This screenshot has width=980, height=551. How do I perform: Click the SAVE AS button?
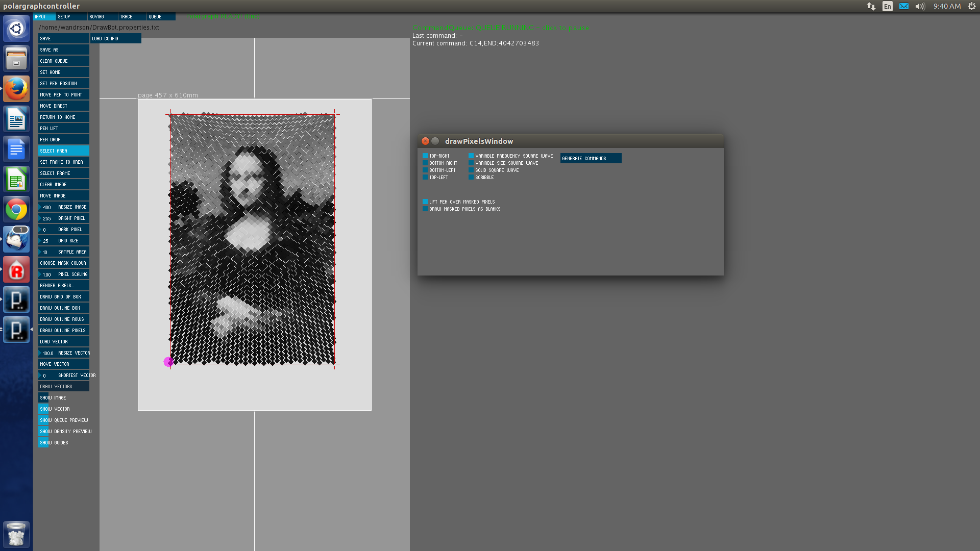(64, 50)
